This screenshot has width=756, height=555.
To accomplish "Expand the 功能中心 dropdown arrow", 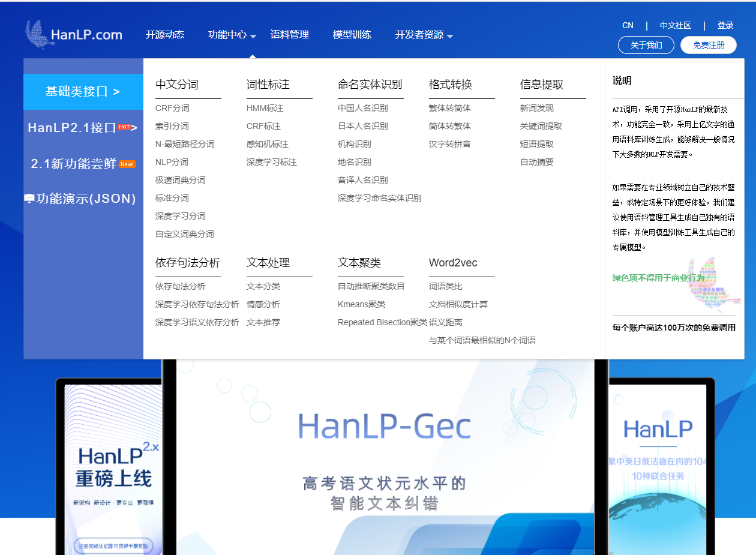I will click(x=253, y=36).
